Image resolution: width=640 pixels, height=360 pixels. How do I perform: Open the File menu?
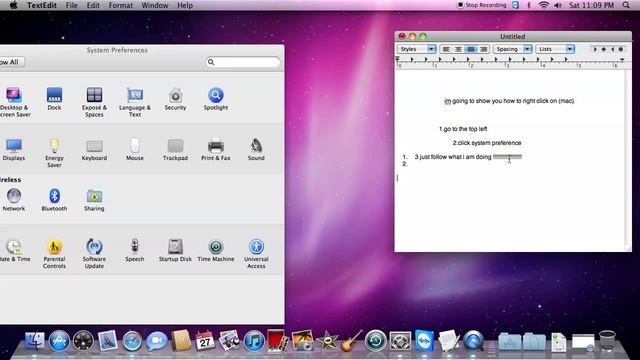coord(71,5)
